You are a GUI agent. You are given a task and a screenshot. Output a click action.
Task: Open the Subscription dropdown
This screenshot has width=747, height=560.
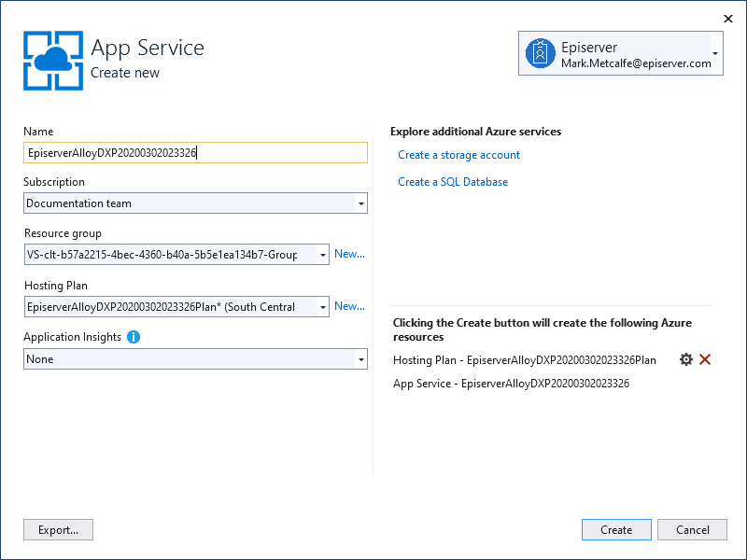tap(360, 203)
